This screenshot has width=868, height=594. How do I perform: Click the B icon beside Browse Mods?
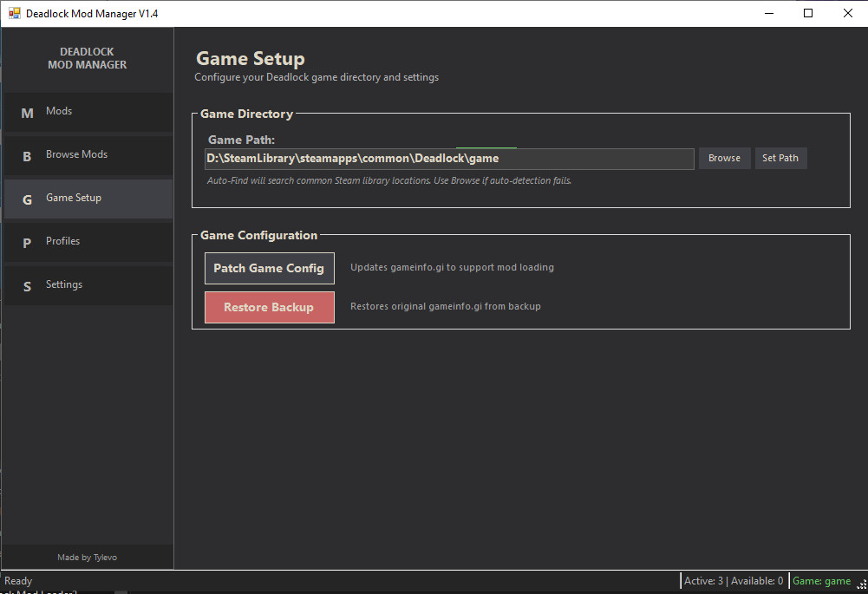(27, 154)
